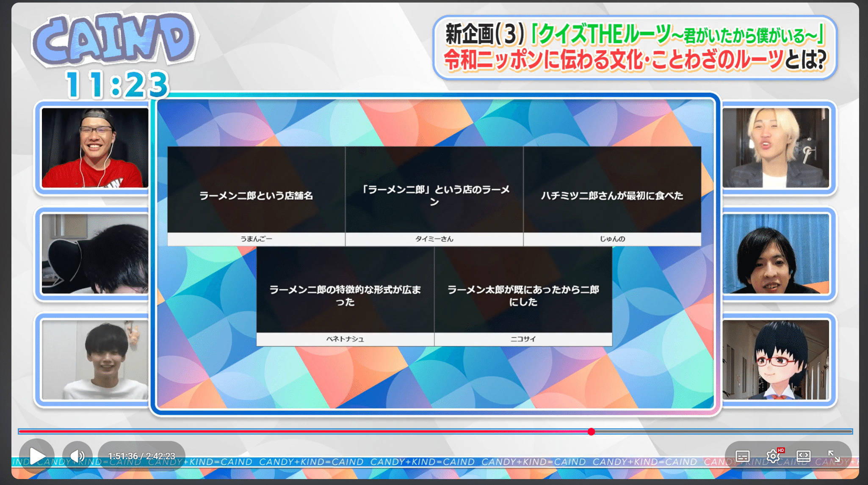The image size is (868, 485).
Task: Exit fullscreen mode
Action: tap(834, 456)
